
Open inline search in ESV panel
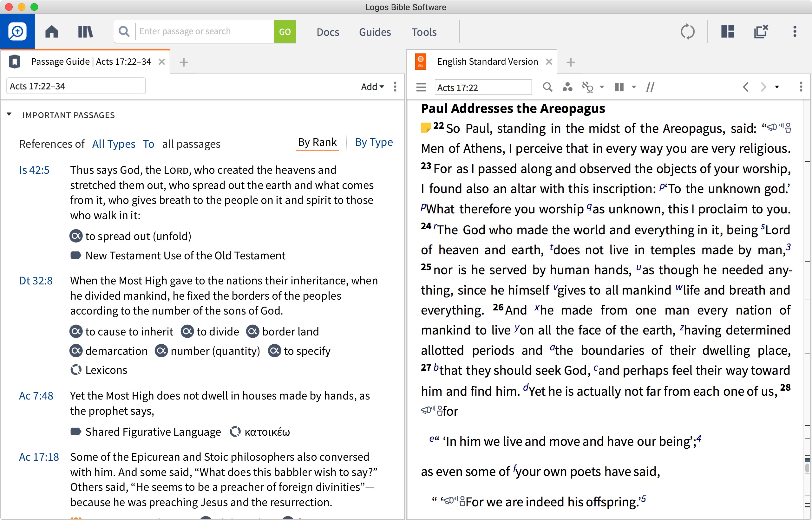pyautogui.click(x=547, y=87)
